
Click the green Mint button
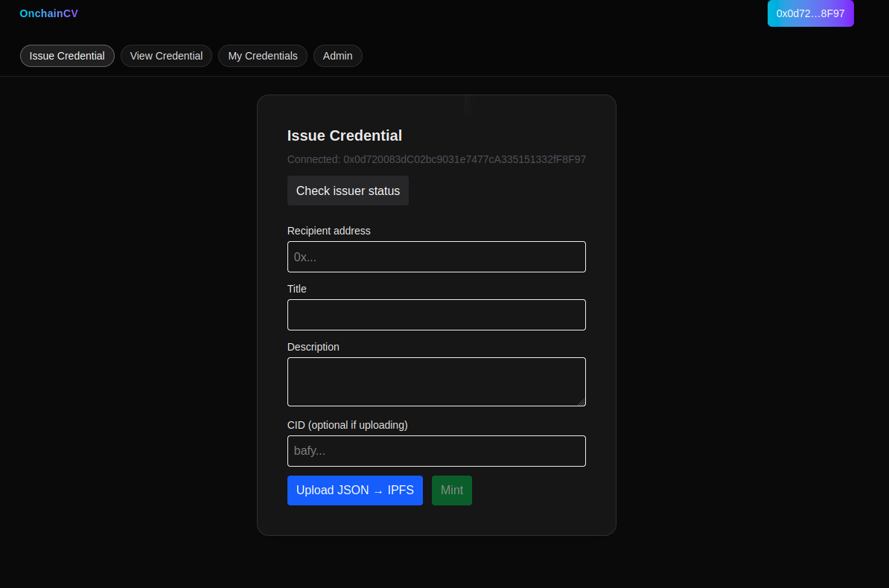click(452, 490)
